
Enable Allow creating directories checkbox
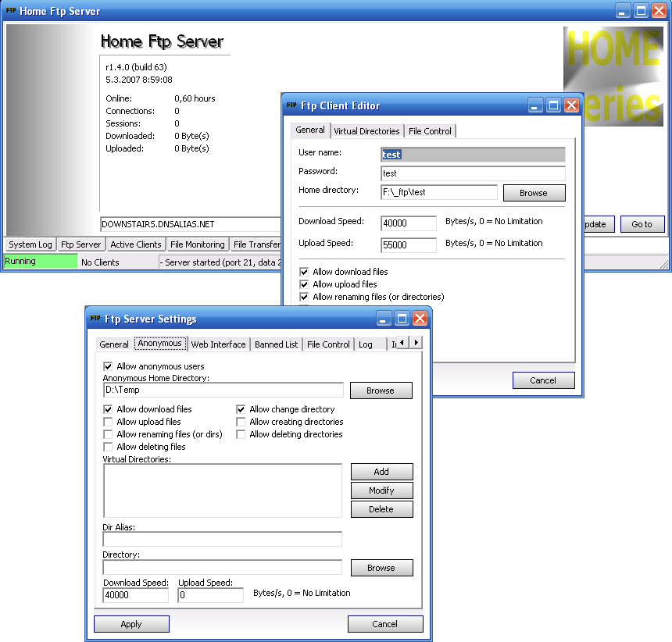(x=241, y=422)
